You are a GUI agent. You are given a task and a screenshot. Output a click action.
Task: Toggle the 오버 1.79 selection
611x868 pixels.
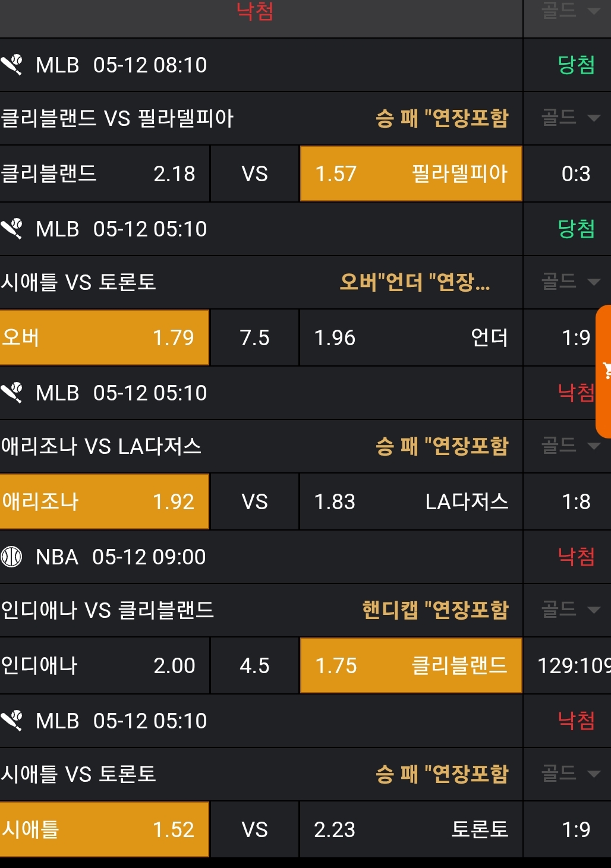(105, 337)
